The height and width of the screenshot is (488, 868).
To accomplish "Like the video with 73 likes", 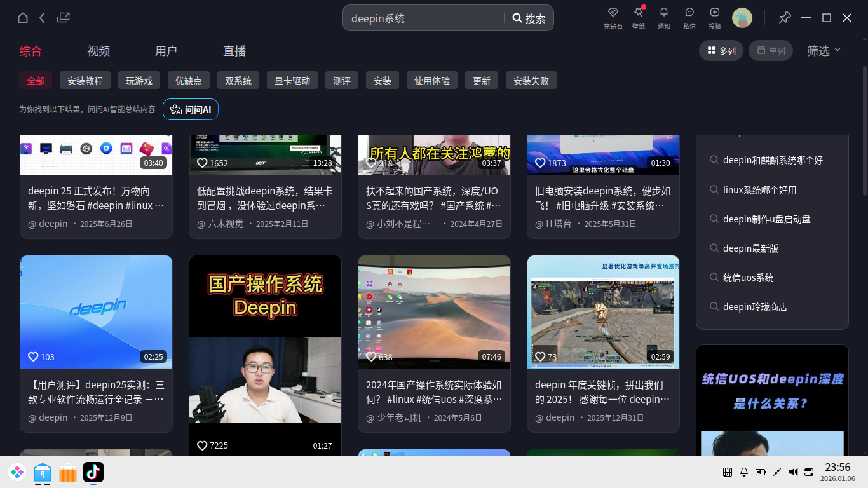I will tap(540, 357).
